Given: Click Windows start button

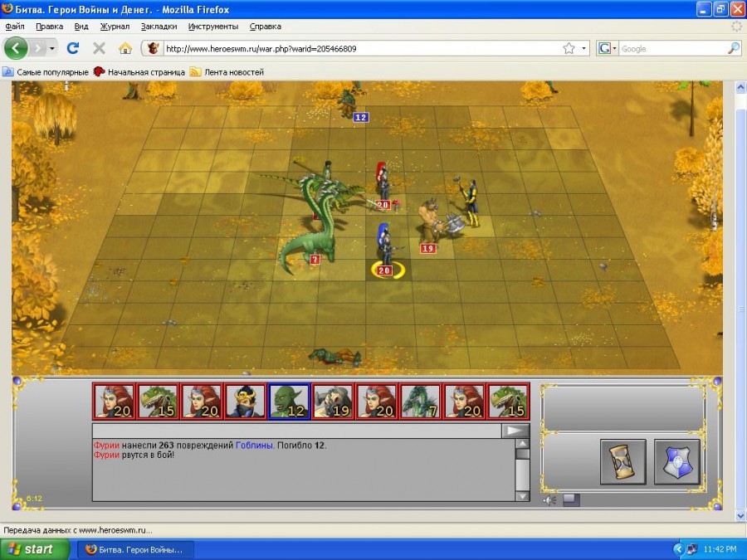Looking at the screenshot, I should tap(34, 549).
